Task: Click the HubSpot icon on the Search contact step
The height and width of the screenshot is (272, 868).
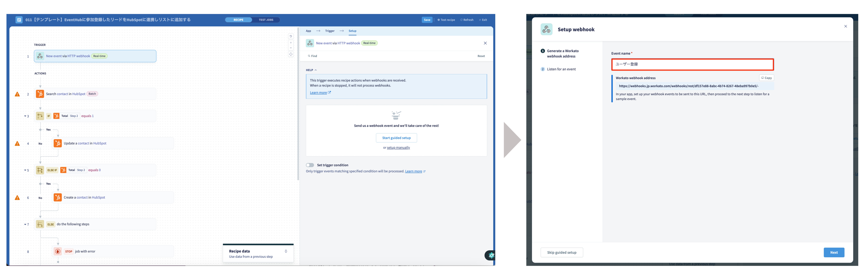Action: pyautogui.click(x=40, y=94)
